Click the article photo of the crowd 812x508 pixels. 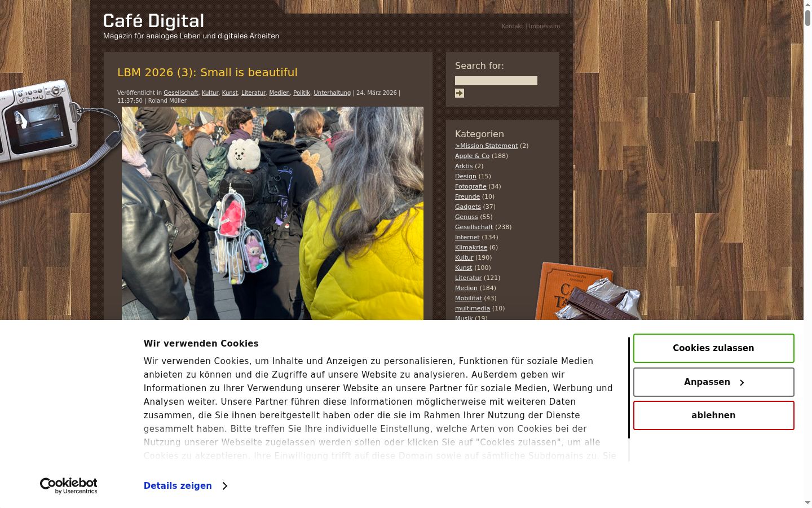tap(272, 213)
